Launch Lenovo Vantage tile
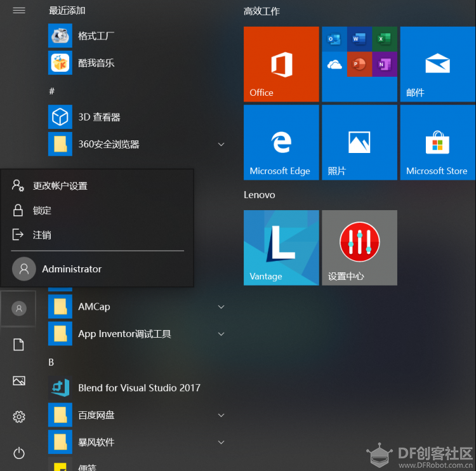 281,248
